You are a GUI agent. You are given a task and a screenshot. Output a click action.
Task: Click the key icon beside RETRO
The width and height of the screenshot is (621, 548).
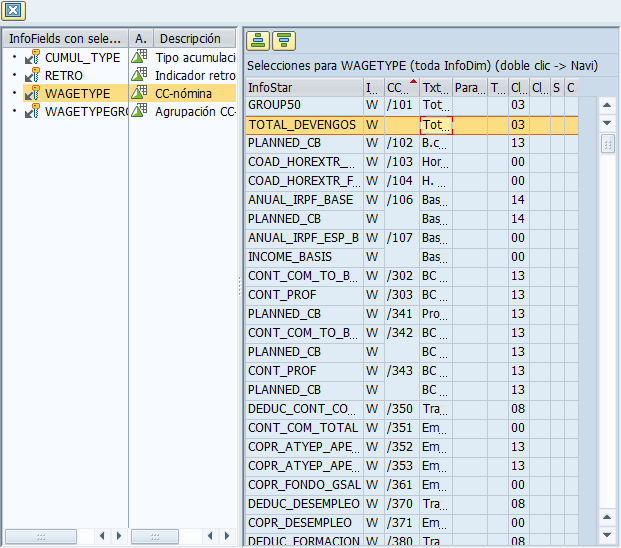click(x=32, y=75)
